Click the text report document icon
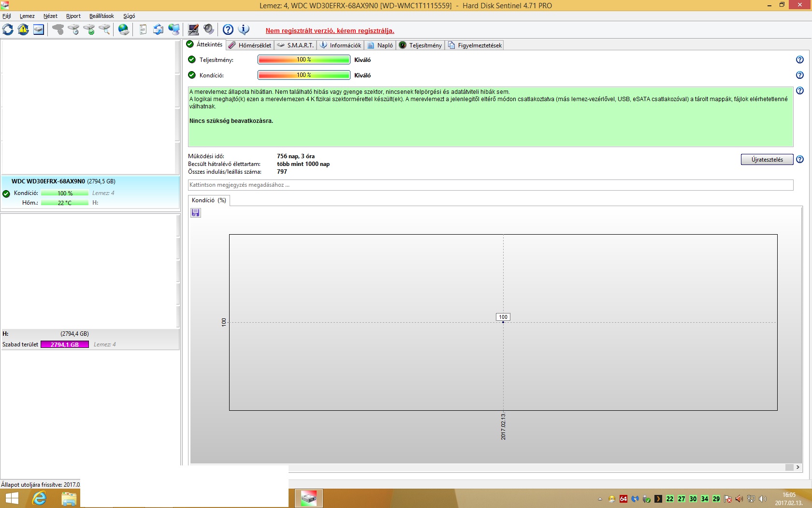812x508 pixels. pyautogui.click(x=143, y=30)
